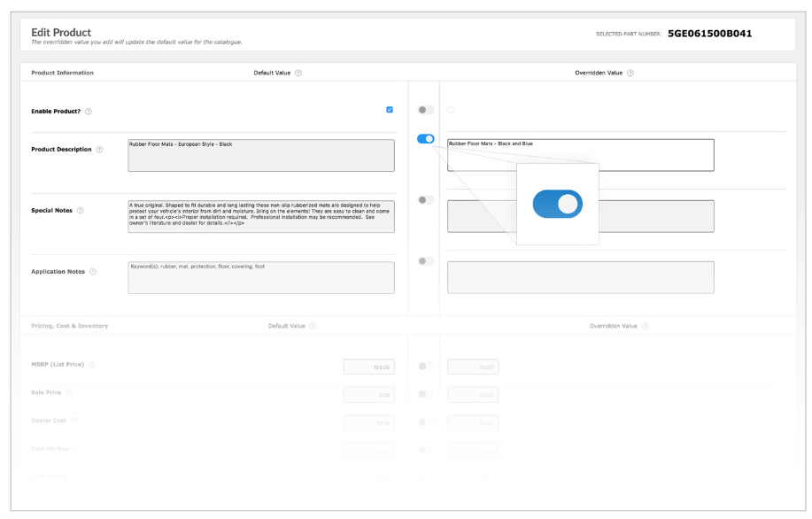Open help icon beside Product Description label
Viewport: 812px width, 519px height.
(99, 149)
